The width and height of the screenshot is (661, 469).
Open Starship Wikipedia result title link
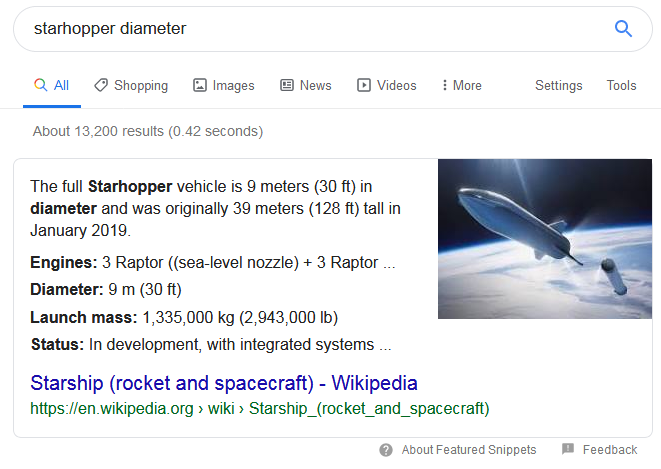[x=224, y=383]
